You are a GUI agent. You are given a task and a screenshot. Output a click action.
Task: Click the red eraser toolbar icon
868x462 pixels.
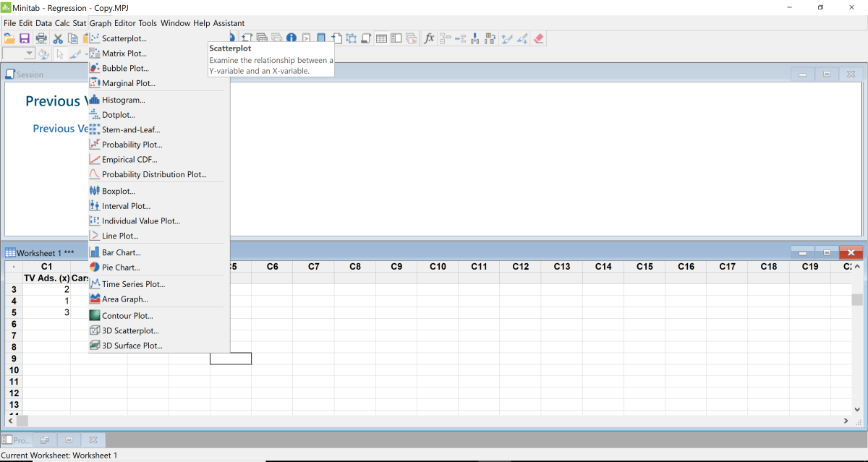pyautogui.click(x=539, y=38)
